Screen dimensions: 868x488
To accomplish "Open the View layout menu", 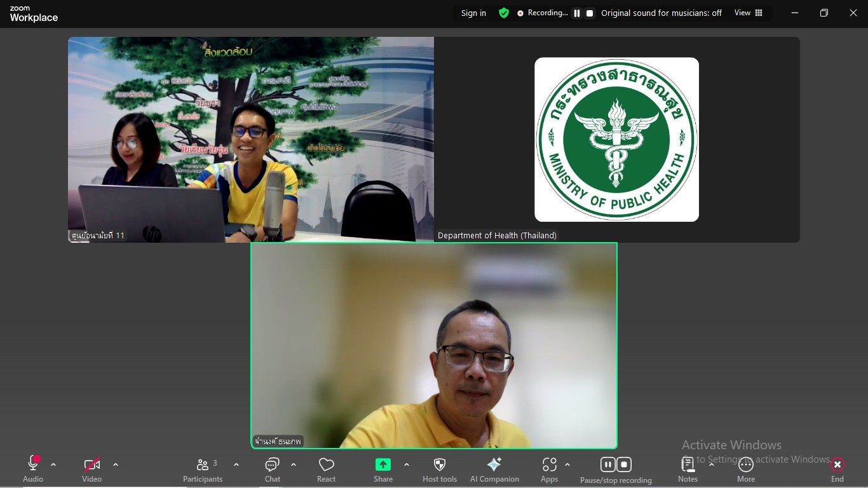I will tap(749, 13).
